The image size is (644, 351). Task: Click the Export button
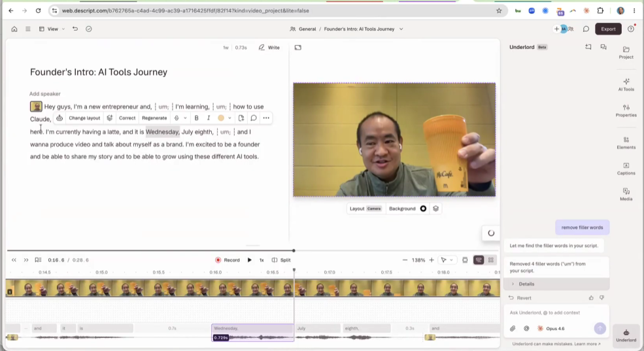coord(608,29)
